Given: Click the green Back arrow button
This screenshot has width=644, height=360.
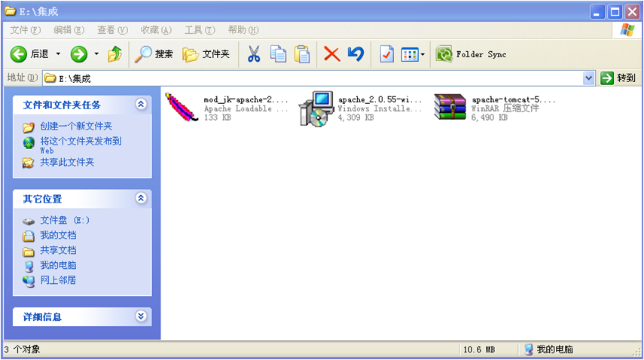Looking at the screenshot, I should 19,53.
